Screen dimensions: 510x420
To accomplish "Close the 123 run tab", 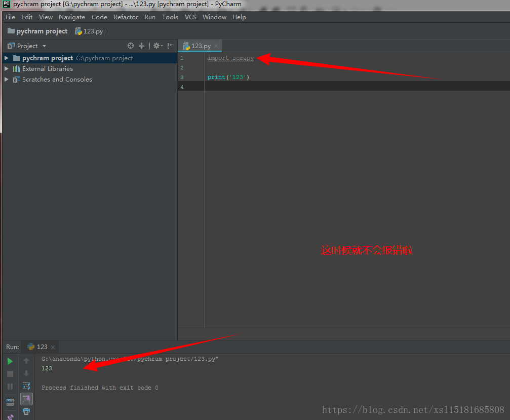I will 53,347.
